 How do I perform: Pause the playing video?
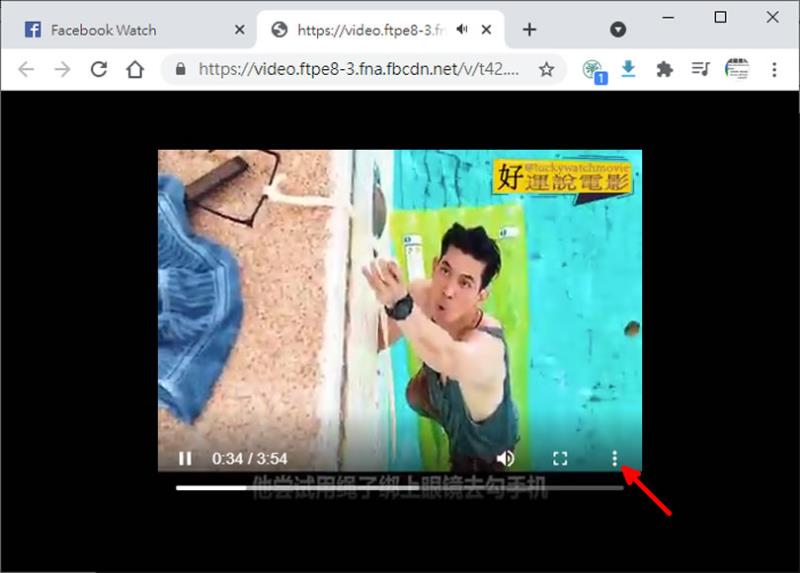(185, 459)
